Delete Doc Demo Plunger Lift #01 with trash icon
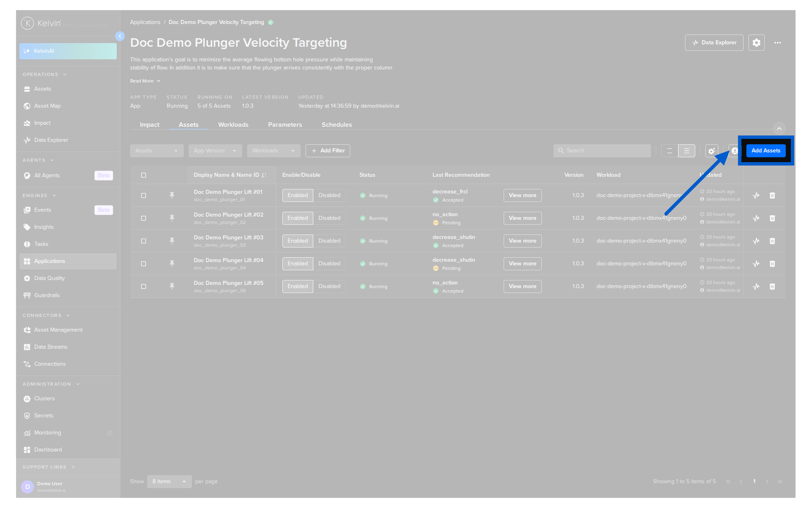Image resolution: width=812 pixels, height=508 pixels. pos(772,196)
